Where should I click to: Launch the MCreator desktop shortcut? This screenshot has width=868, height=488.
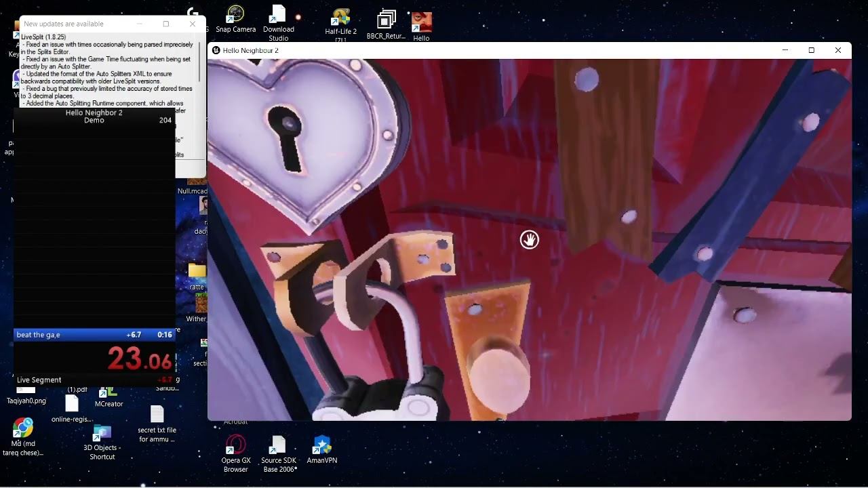point(108,396)
